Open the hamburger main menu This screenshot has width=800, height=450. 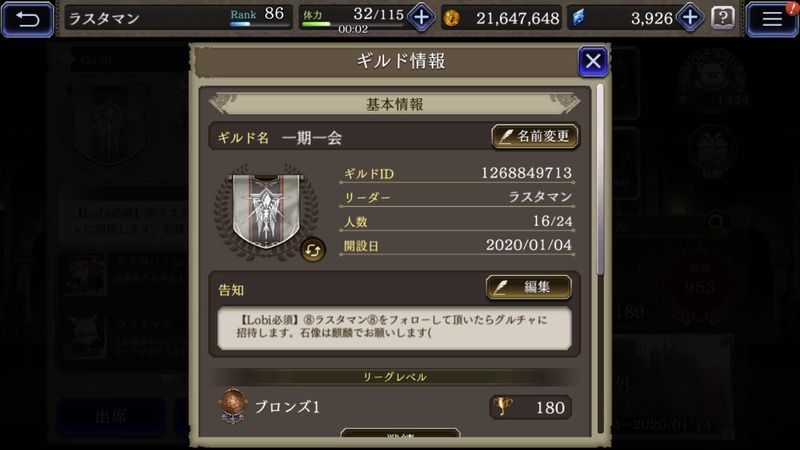point(772,19)
